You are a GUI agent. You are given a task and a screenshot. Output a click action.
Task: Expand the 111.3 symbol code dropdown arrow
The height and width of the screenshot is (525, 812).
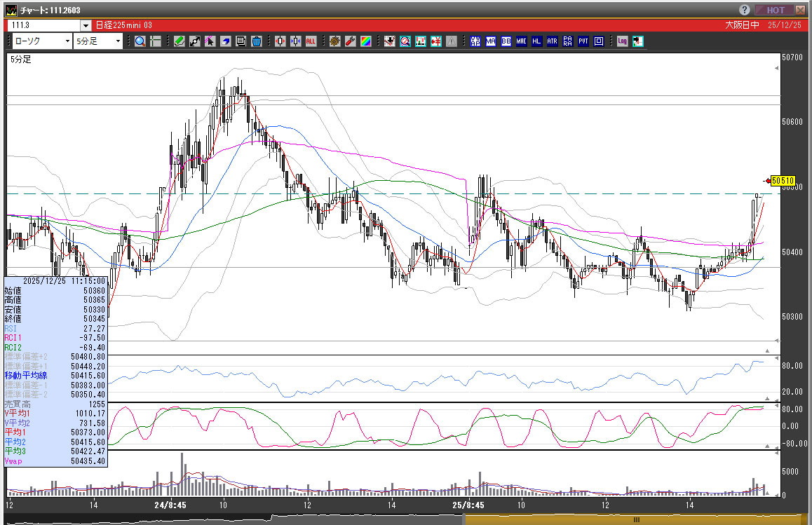[86, 26]
